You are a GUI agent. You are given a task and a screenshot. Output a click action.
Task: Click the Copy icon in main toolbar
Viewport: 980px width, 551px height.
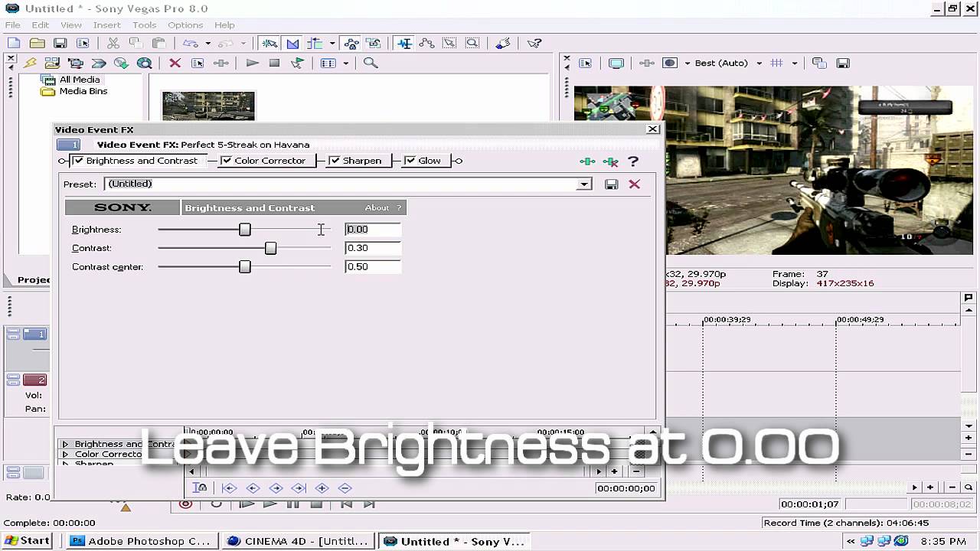pyautogui.click(x=136, y=44)
